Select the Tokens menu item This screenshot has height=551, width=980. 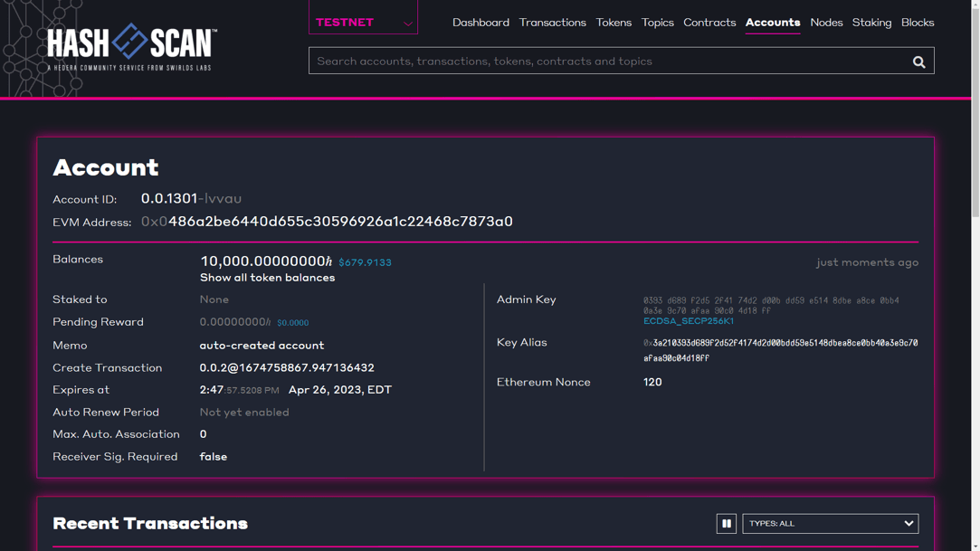coord(614,23)
